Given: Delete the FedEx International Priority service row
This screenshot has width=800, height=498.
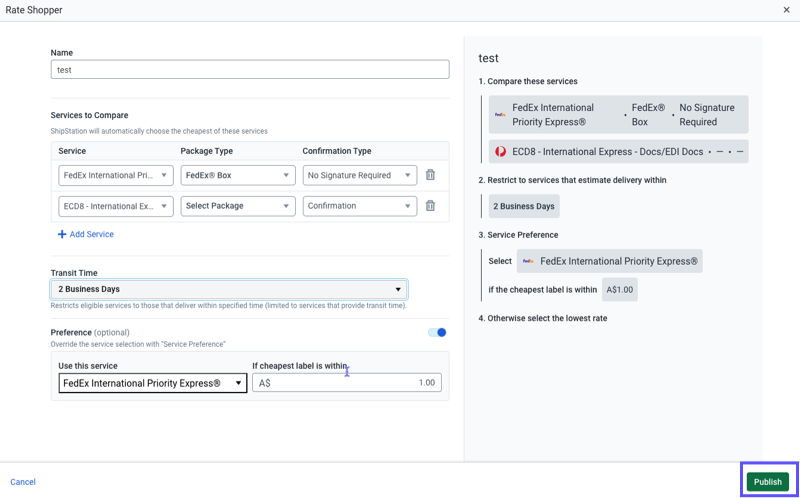Looking at the screenshot, I should tap(430, 175).
